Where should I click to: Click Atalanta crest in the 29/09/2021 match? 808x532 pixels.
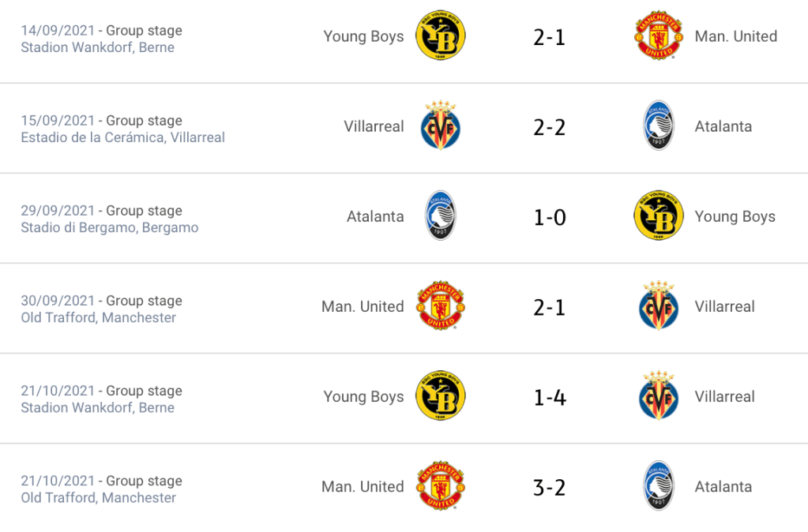[441, 216]
